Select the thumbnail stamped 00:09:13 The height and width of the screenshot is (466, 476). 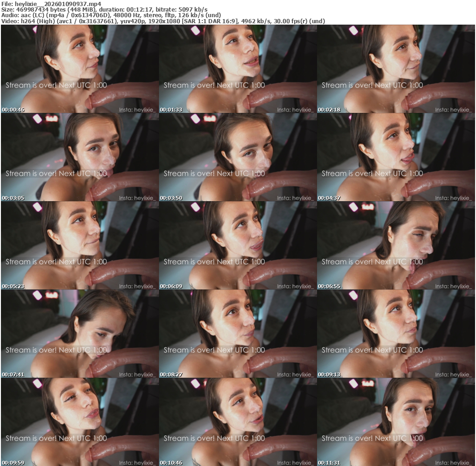coord(396,334)
